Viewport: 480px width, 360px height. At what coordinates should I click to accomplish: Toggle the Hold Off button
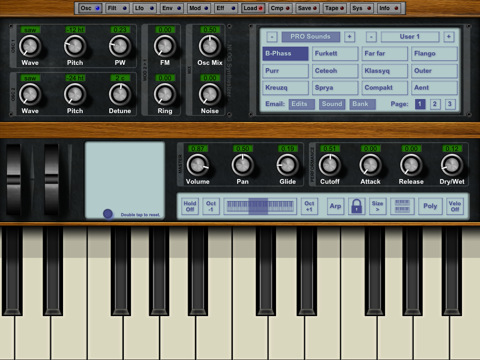coord(190,206)
